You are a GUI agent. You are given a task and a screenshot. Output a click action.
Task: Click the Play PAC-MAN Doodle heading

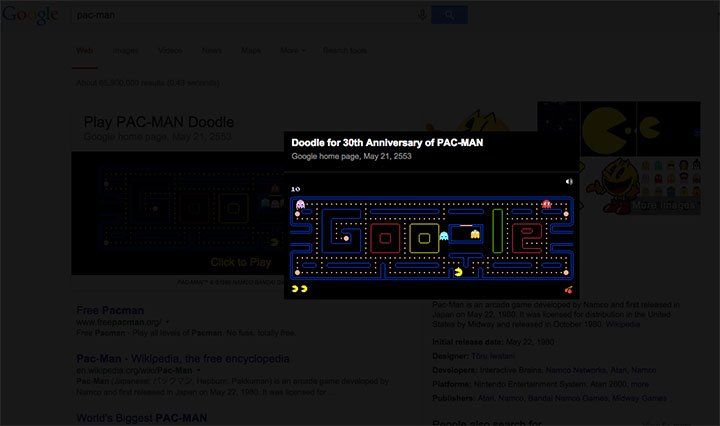click(159, 122)
